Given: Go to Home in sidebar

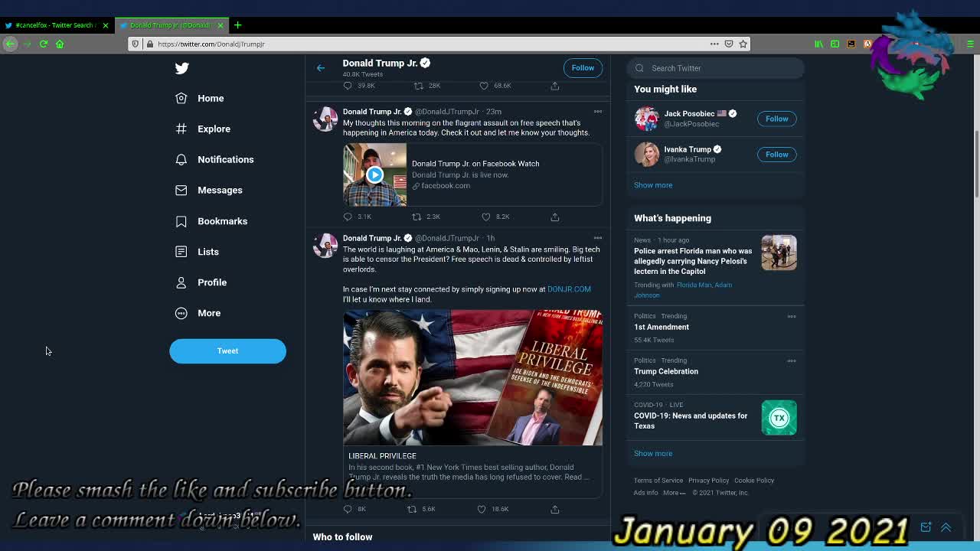Looking at the screenshot, I should coord(200,98).
